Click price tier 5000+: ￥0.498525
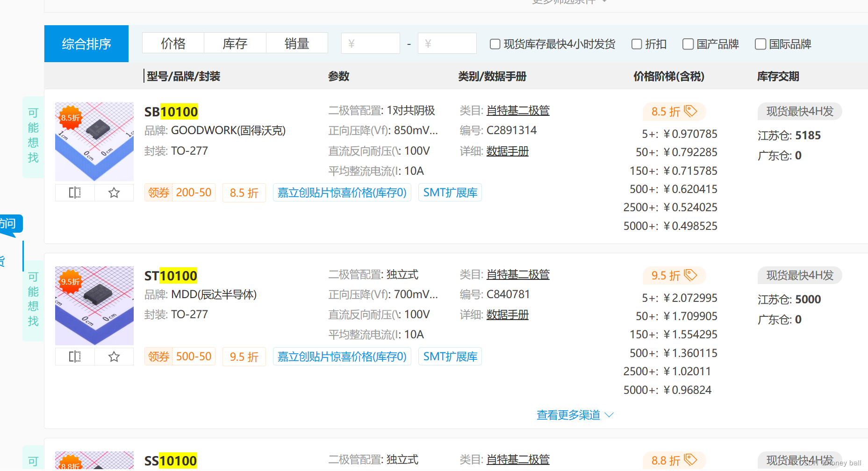This screenshot has width=868, height=471. click(670, 226)
